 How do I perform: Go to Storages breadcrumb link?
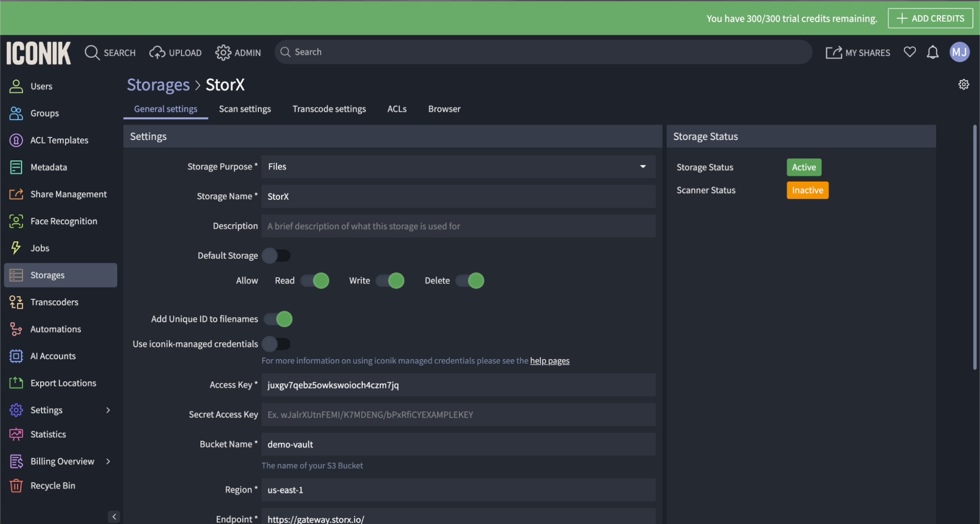158,85
